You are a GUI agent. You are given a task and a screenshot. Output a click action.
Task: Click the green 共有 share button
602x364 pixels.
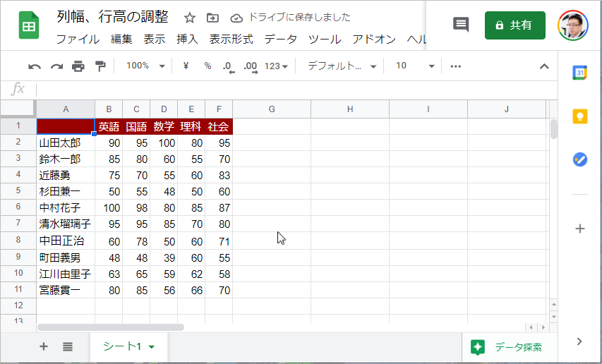pos(515,25)
